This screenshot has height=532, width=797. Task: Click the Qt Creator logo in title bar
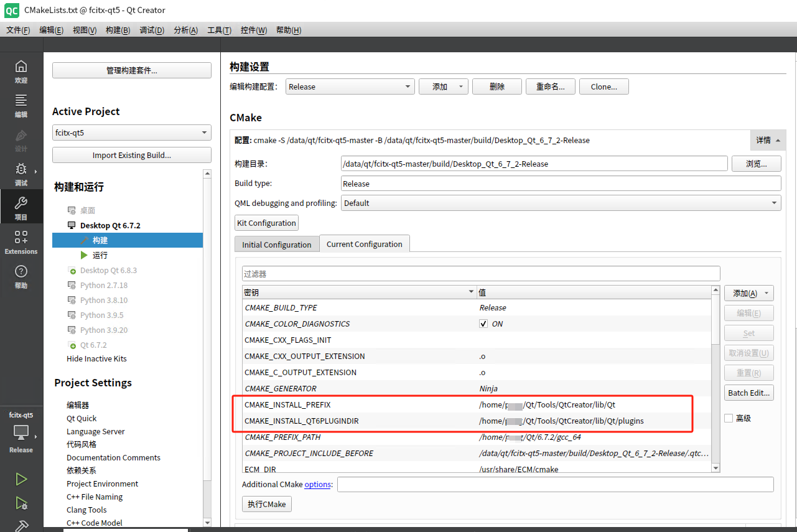11,10
